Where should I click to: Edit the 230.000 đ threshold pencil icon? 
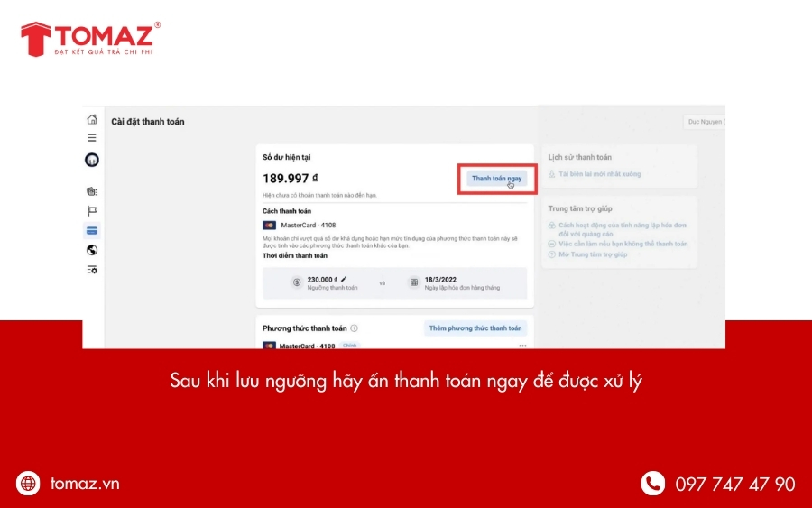[x=343, y=280]
